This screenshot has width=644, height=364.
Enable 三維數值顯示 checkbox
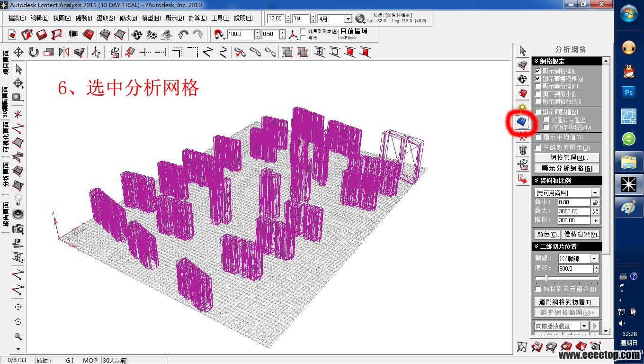(537, 148)
